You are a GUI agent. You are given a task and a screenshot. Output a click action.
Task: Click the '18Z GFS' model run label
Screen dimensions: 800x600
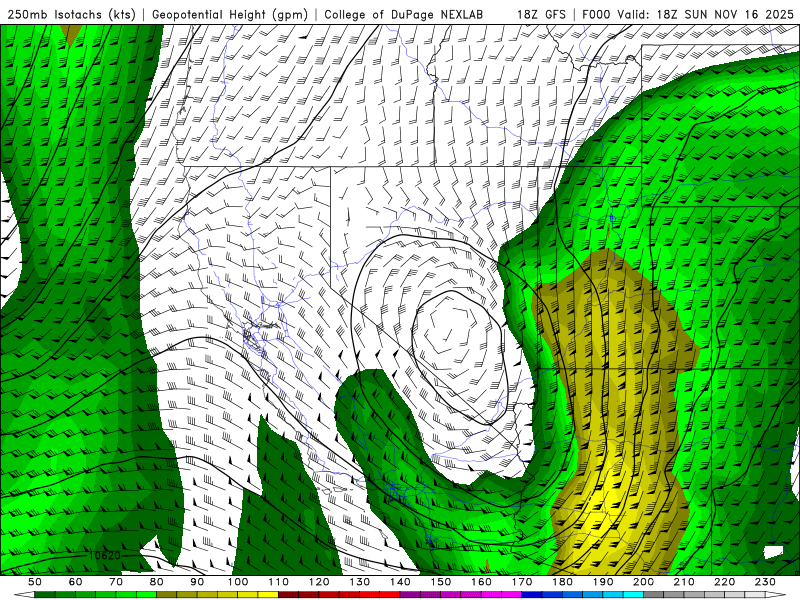tap(541, 14)
